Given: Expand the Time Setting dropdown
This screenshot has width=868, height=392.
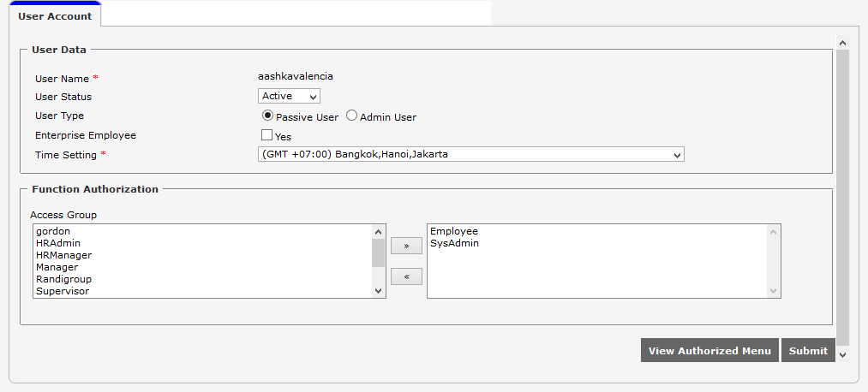Looking at the screenshot, I should [470, 155].
